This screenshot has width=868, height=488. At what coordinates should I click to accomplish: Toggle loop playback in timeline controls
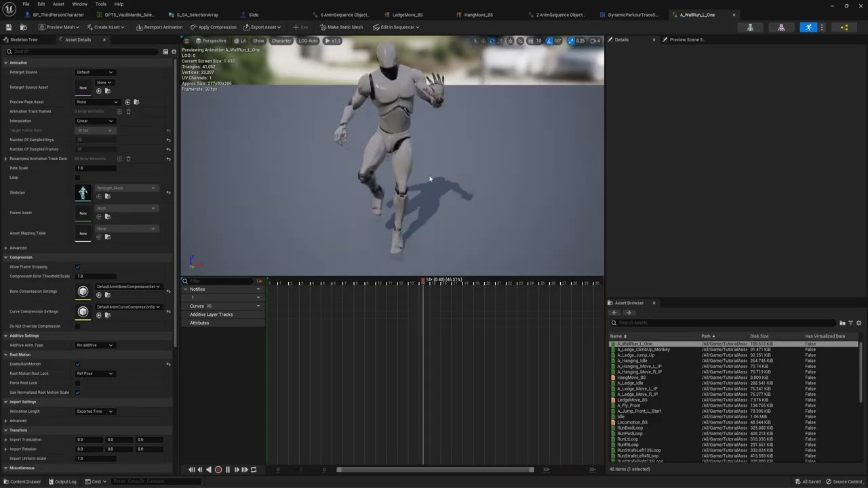254,470
